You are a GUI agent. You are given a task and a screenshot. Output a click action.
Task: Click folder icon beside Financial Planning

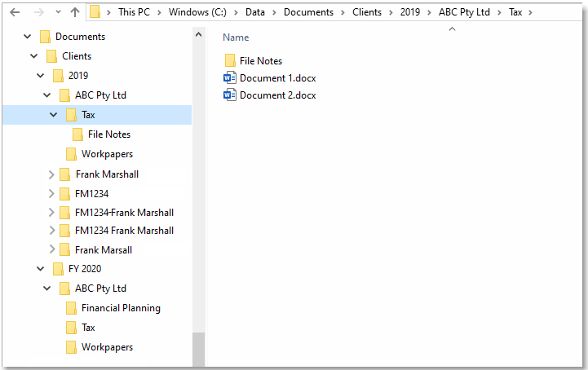click(x=71, y=308)
